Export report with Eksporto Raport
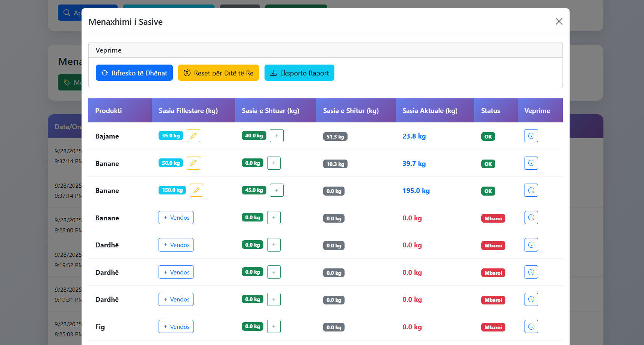Viewport: 644px width, 345px height. (x=299, y=72)
